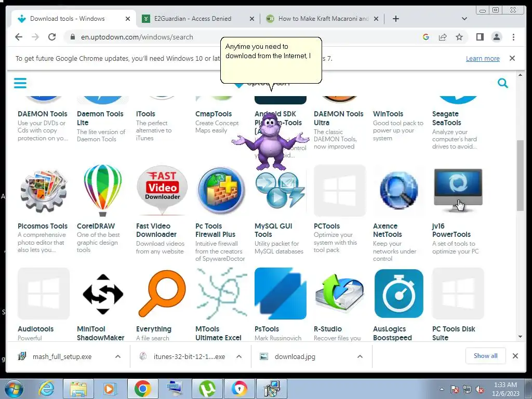Click the Uptodown search magnifier icon
This screenshot has height=399, width=532.
pos(502,83)
